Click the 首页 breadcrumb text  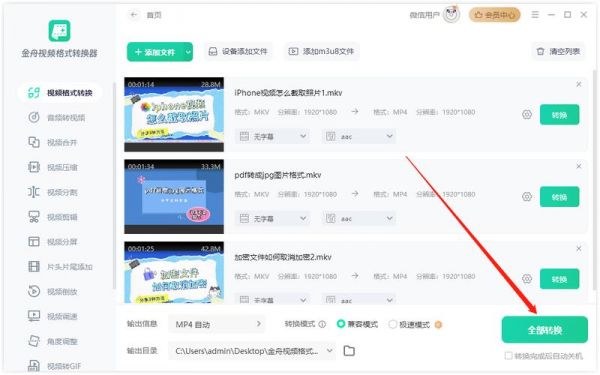click(x=154, y=15)
